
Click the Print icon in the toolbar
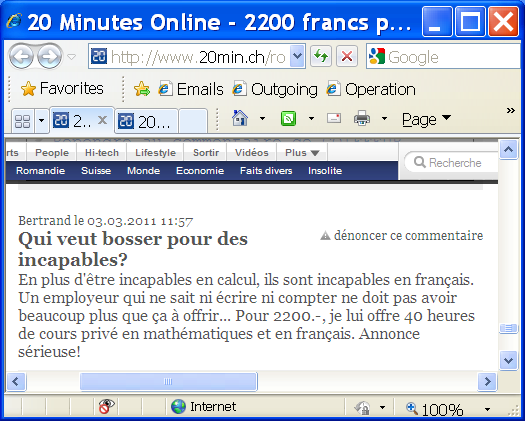click(x=362, y=118)
